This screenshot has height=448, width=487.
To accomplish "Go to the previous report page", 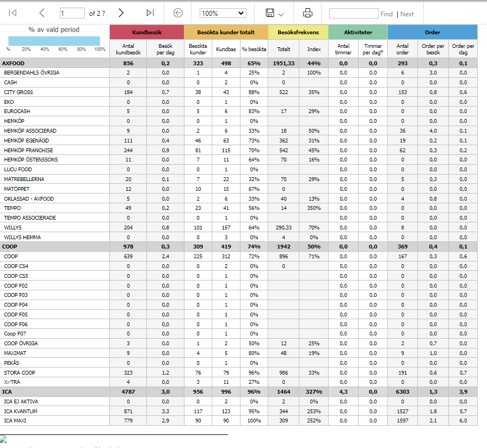I will [42, 13].
